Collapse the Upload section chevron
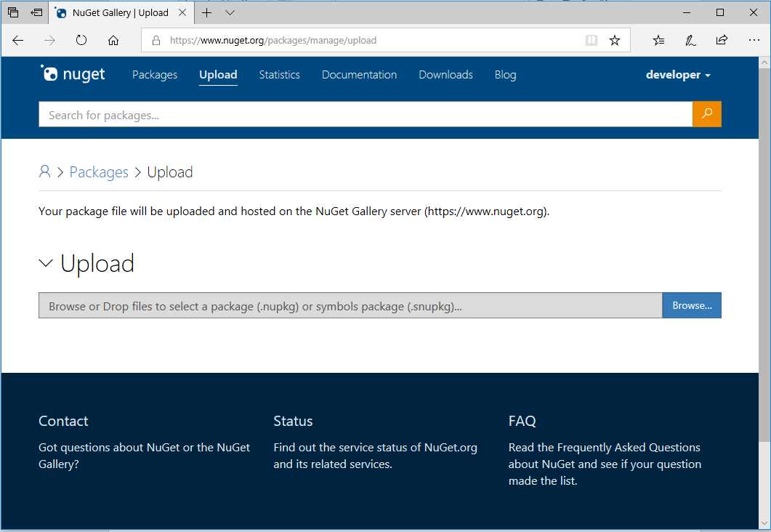This screenshot has width=771, height=532. click(x=47, y=263)
